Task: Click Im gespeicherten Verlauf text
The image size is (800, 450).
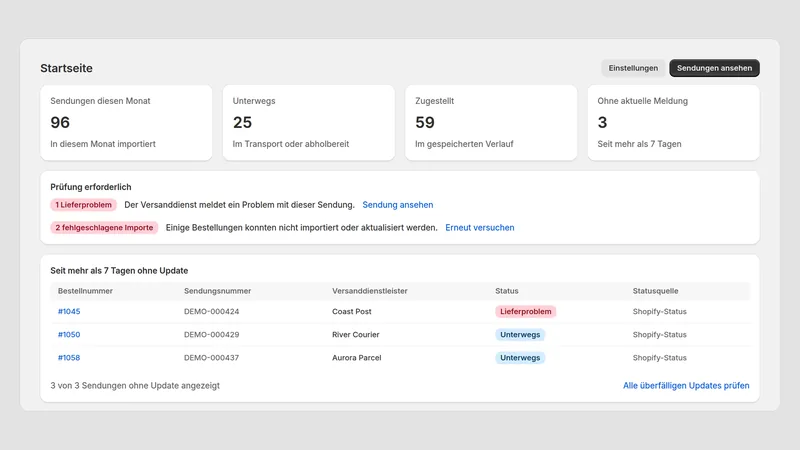Action: coord(464,144)
